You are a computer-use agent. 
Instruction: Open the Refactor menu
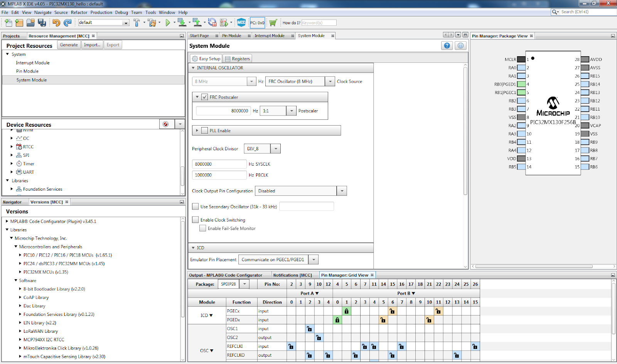pyautogui.click(x=79, y=12)
